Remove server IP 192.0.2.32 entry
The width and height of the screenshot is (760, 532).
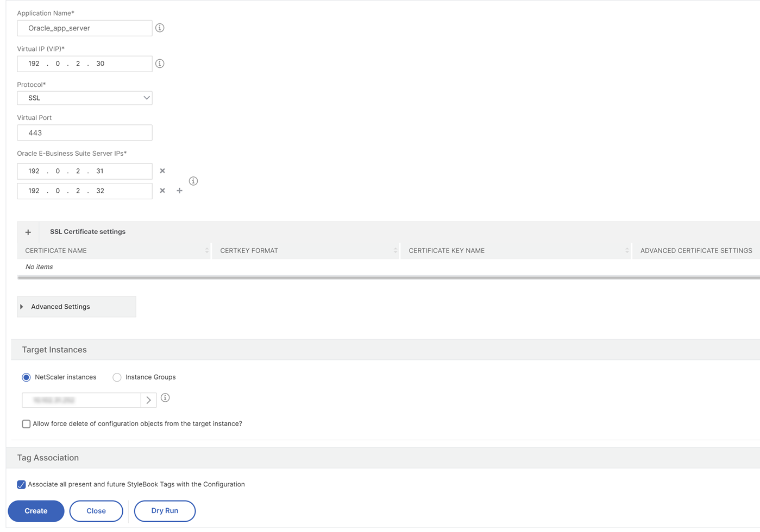162,191
